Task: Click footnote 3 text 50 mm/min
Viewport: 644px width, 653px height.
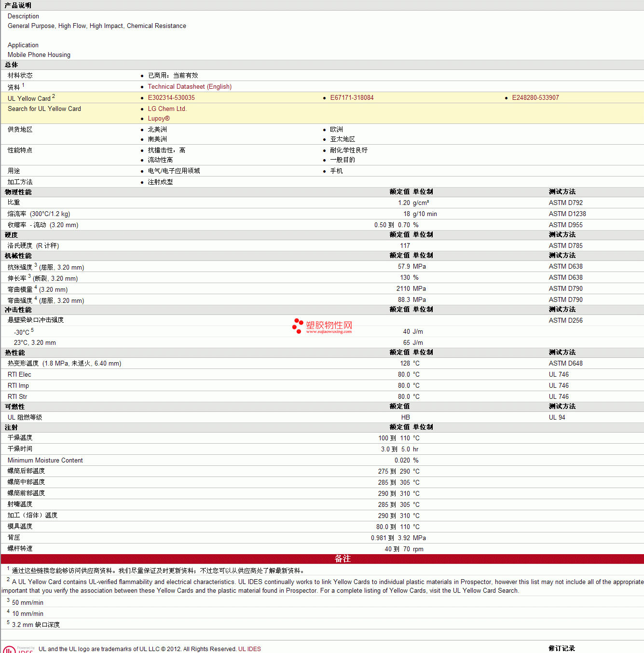Action: point(27,603)
